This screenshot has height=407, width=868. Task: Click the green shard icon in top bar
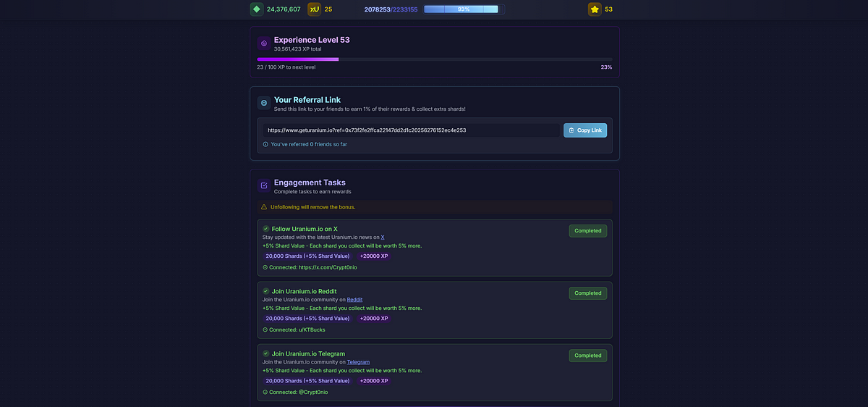(x=256, y=9)
